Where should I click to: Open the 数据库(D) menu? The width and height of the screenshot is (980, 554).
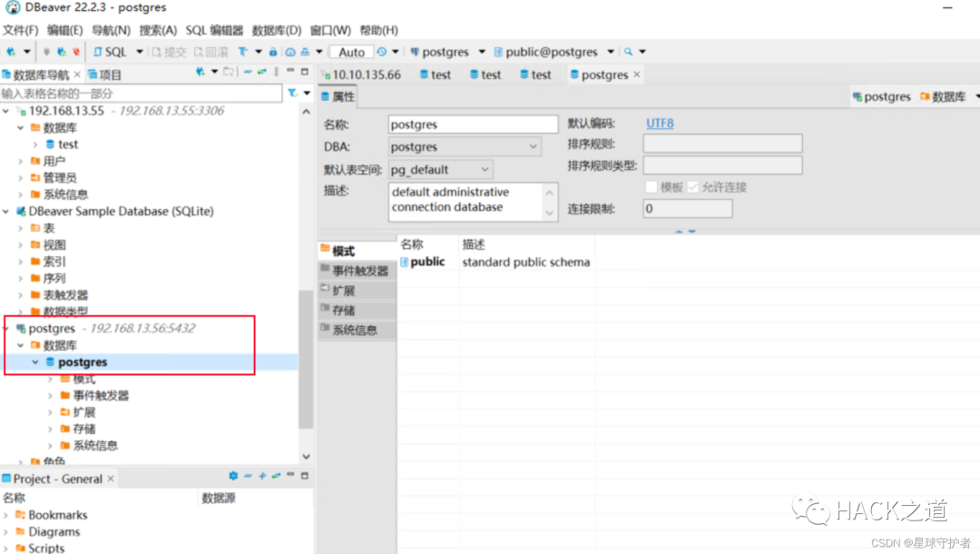[276, 30]
